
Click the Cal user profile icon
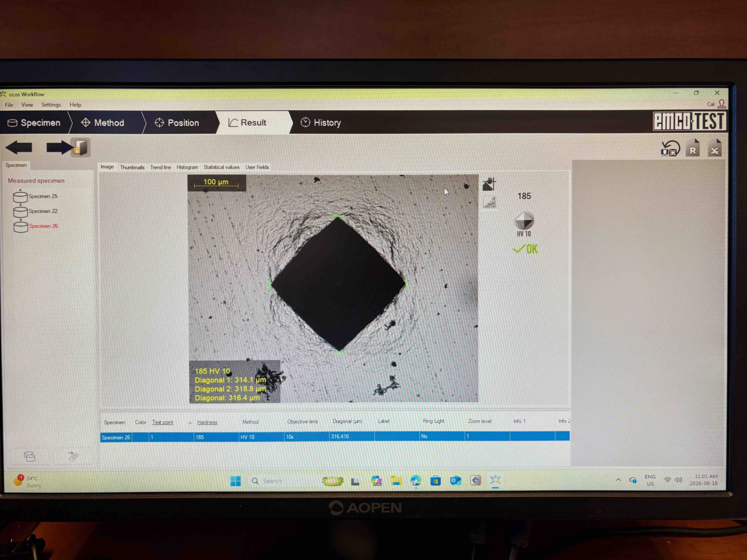pyautogui.click(x=721, y=104)
